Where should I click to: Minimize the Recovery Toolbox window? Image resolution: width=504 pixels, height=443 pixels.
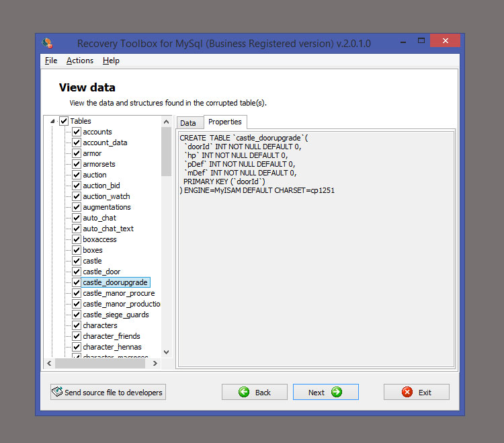click(x=403, y=41)
